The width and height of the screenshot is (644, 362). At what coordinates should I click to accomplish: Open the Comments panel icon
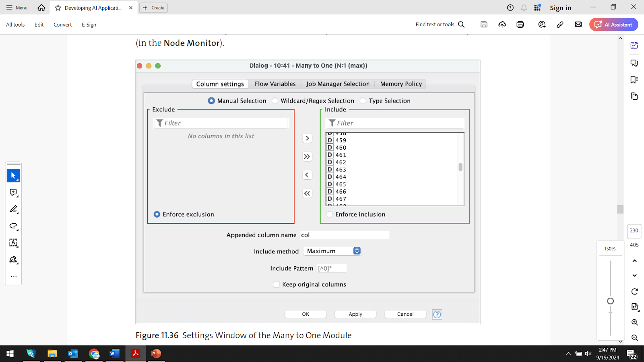coord(634,63)
